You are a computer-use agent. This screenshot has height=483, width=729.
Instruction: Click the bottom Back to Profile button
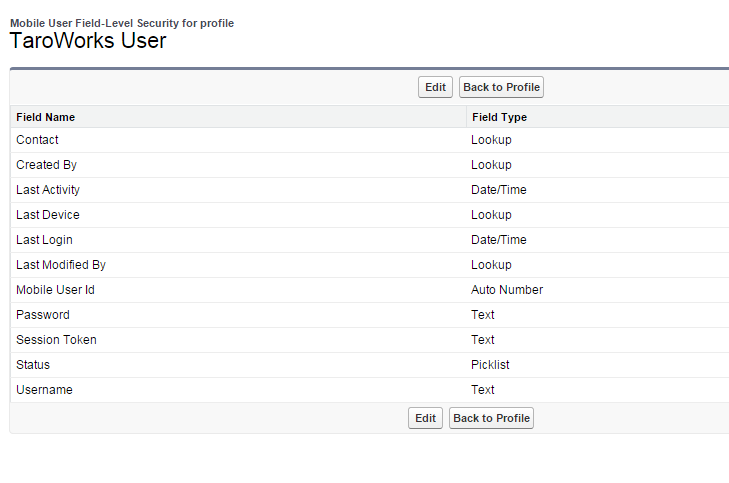point(491,418)
